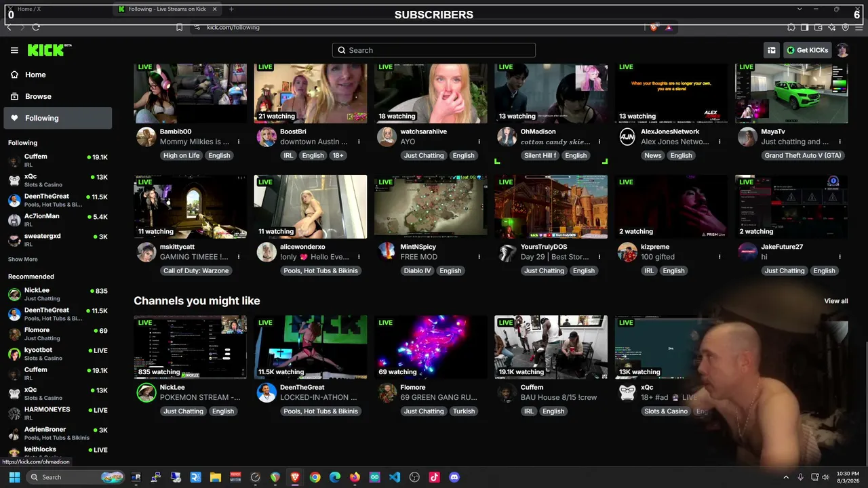Click DeenTheGreat's avatar under Channels you might like

pos(267,392)
